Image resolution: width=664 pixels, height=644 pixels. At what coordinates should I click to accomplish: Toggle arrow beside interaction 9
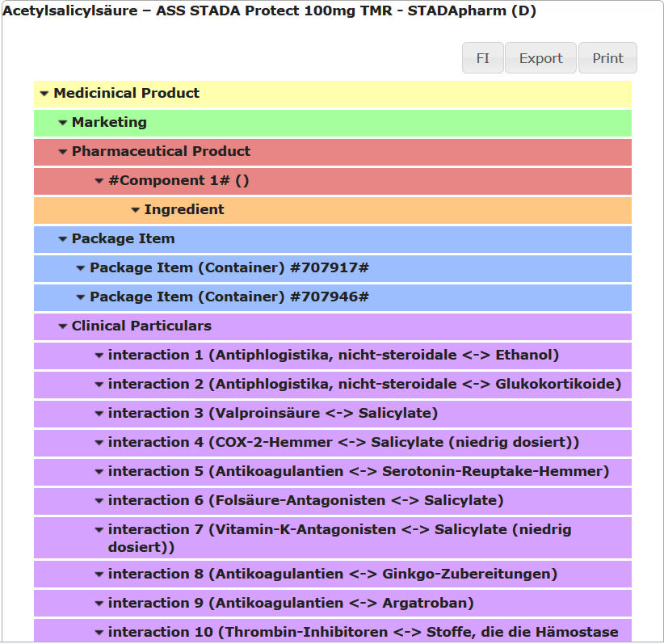(99, 604)
